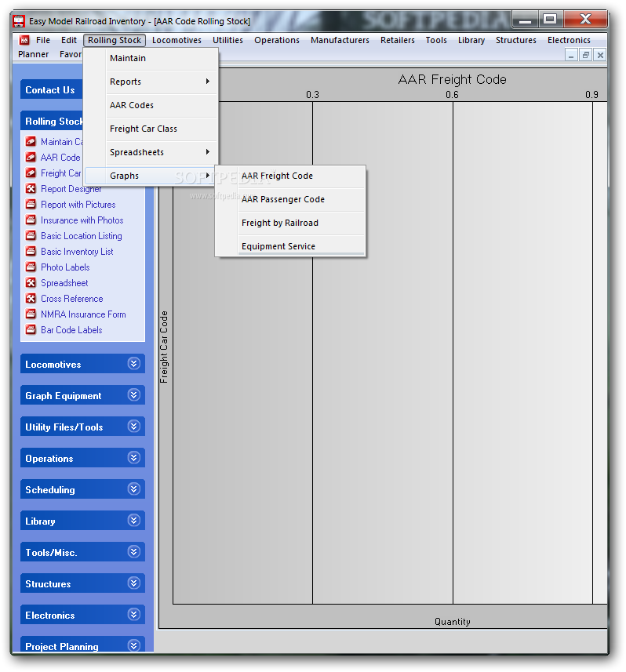Click the Report Designer icon
Viewport: 626px width, 672px height.
pos(31,188)
